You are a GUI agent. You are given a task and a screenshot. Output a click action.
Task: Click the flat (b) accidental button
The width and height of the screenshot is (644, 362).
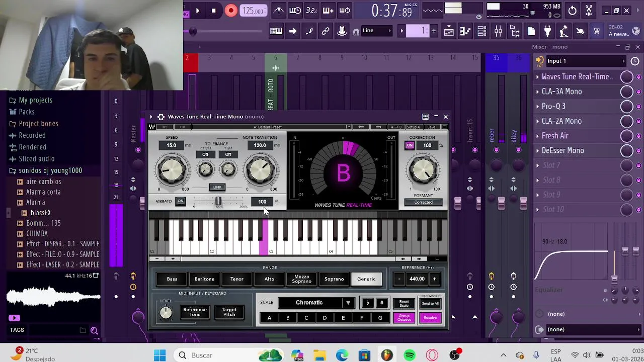pyautogui.click(x=368, y=303)
